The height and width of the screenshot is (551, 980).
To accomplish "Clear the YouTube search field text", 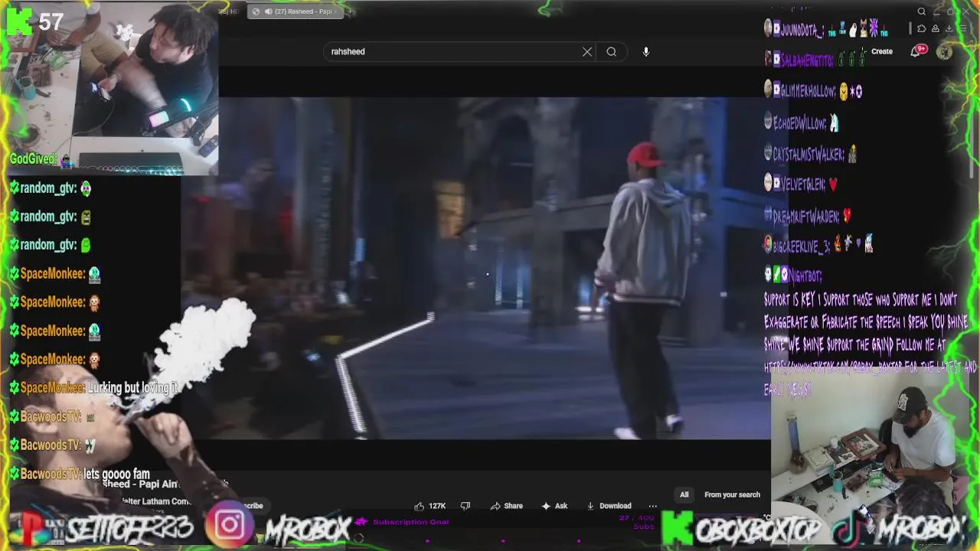I will click(587, 51).
